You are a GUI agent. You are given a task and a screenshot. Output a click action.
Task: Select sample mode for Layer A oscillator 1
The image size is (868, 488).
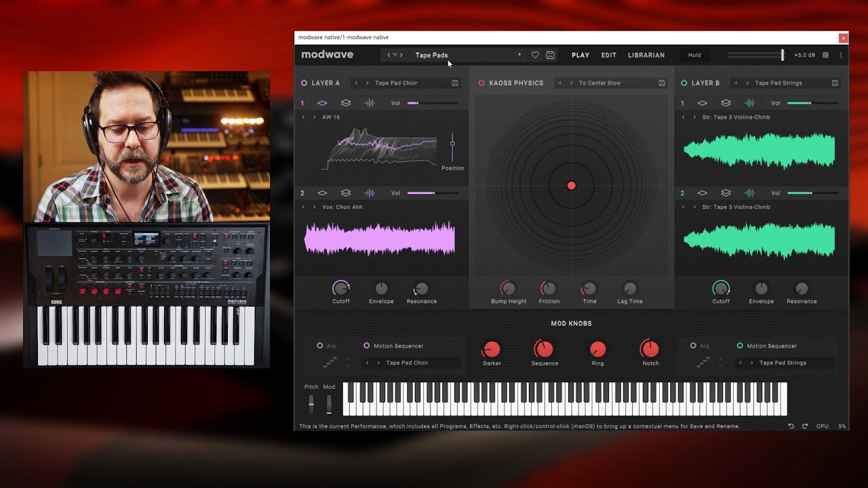[370, 103]
